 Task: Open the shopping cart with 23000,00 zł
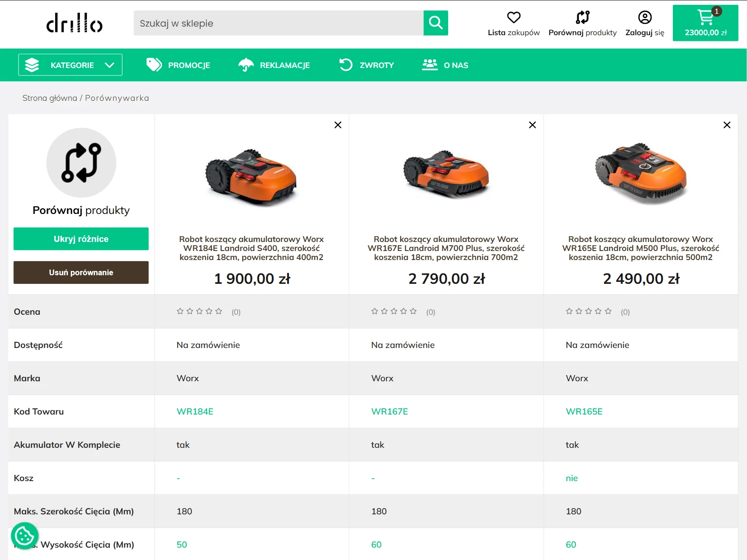pyautogui.click(x=705, y=23)
